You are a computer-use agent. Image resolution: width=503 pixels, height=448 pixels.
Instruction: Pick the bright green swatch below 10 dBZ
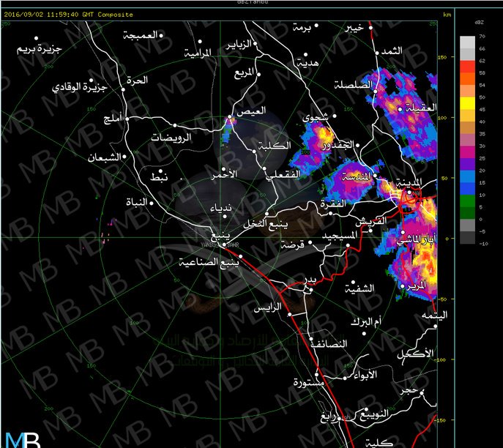click(467, 201)
